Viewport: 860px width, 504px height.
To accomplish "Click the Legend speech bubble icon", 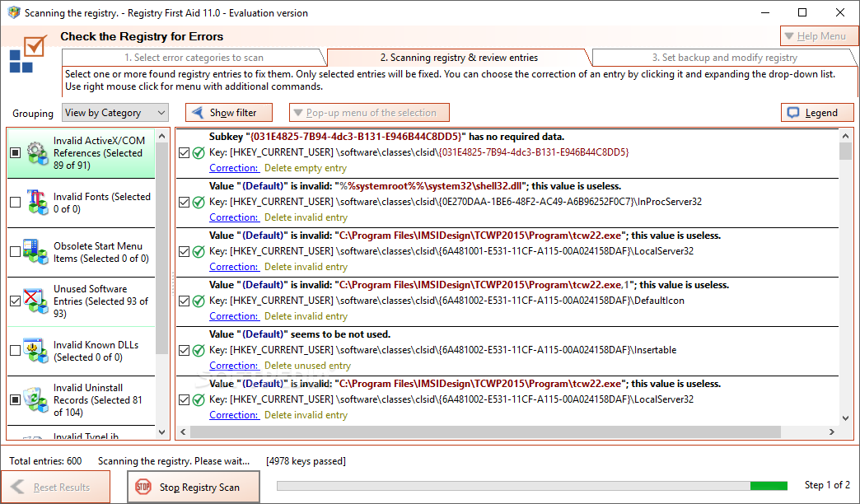I will click(x=793, y=113).
